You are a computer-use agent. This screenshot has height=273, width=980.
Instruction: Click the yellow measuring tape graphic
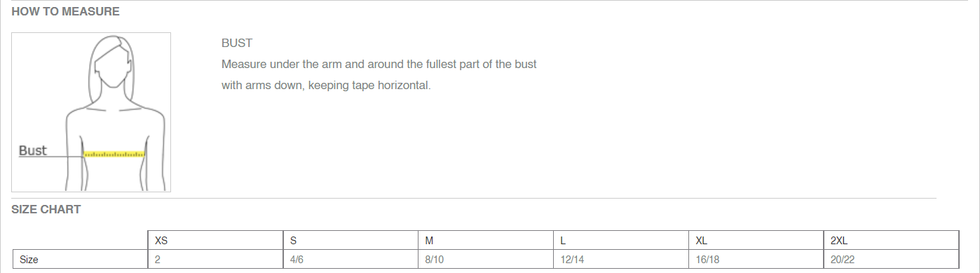click(114, 153)
